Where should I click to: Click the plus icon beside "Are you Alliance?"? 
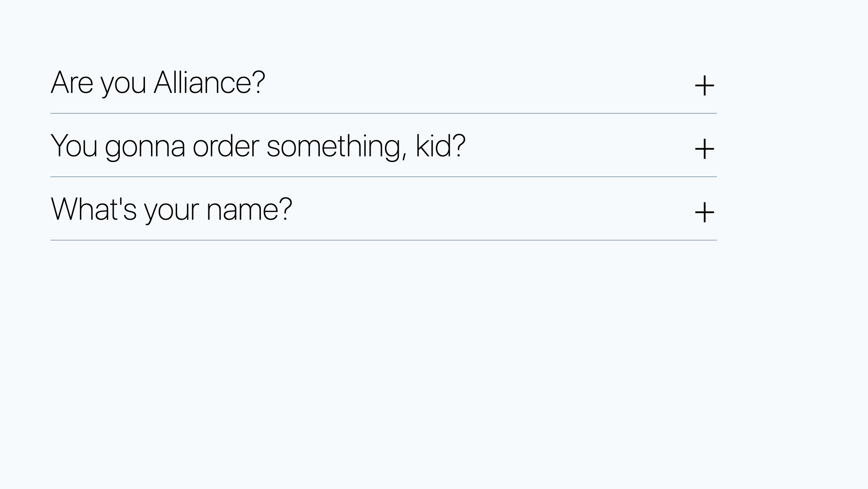[x=704, y=86]
